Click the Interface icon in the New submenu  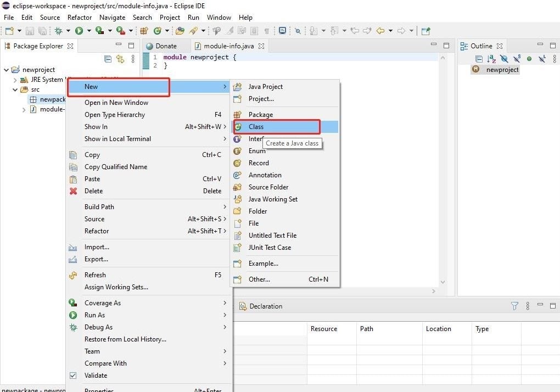pos(237,139)
